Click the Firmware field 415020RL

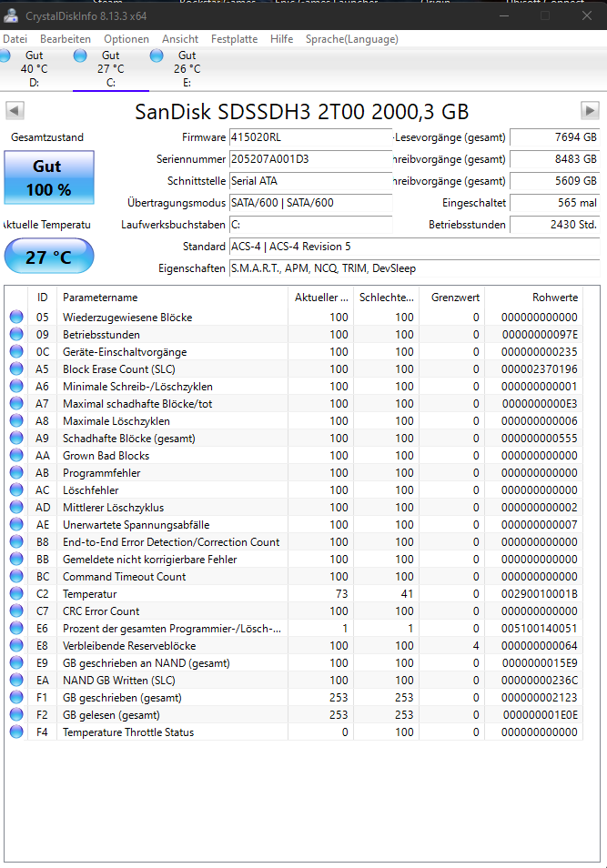click(x=310, y=137)
